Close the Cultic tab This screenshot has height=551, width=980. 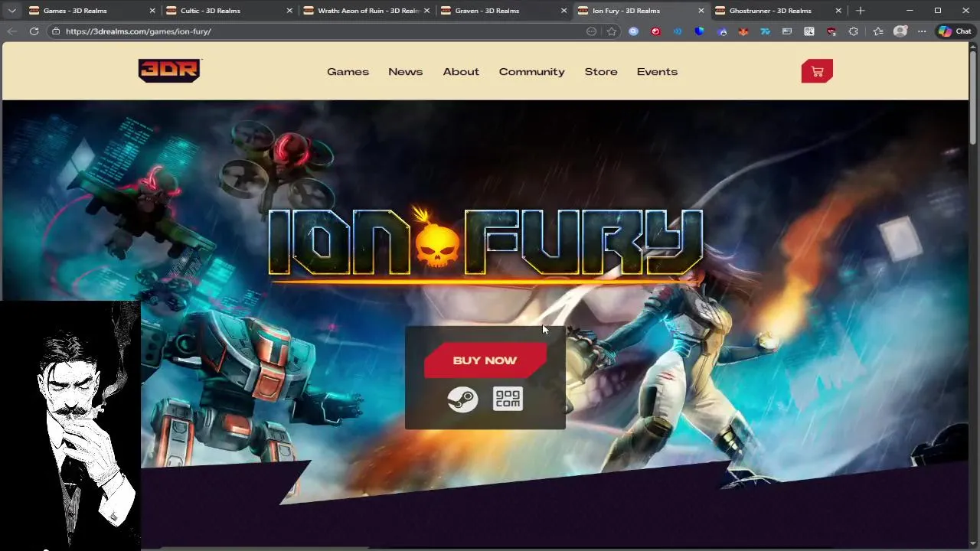[x=289, y=11]
